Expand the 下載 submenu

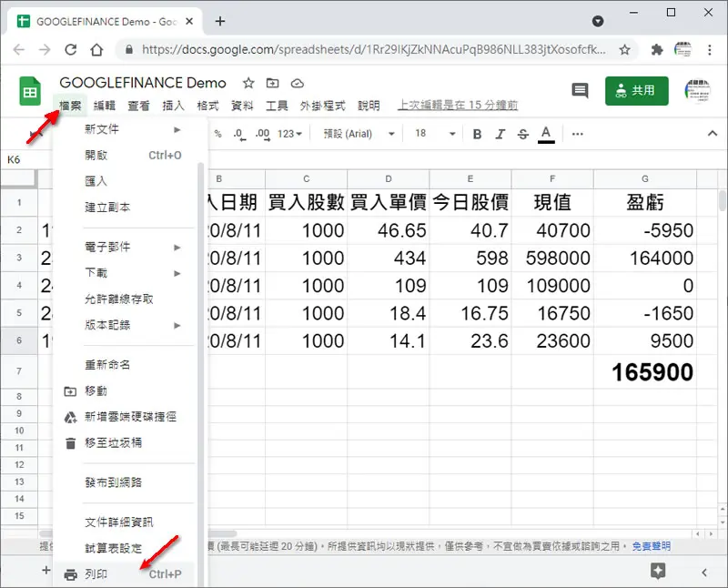pos(132,273)
